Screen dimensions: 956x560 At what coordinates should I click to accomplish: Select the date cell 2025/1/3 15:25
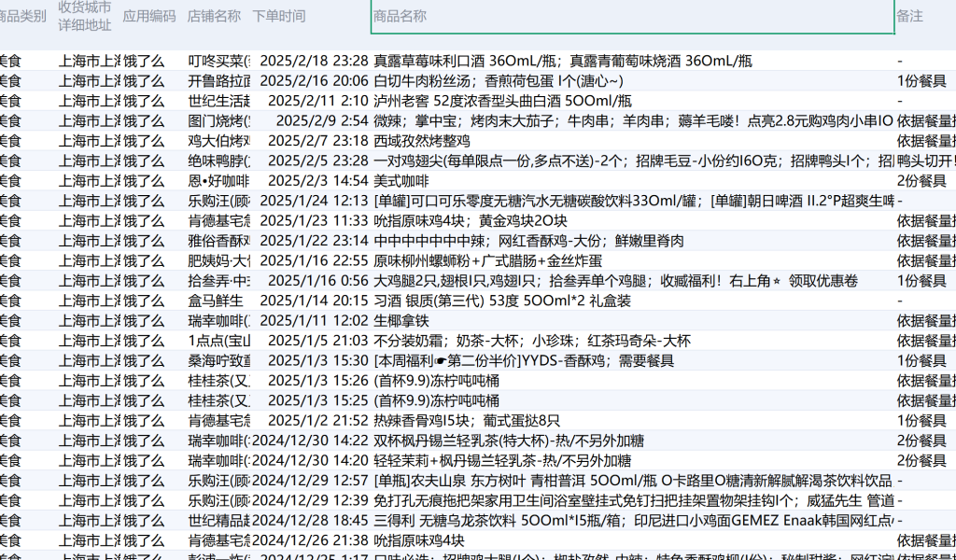(318, 401)
